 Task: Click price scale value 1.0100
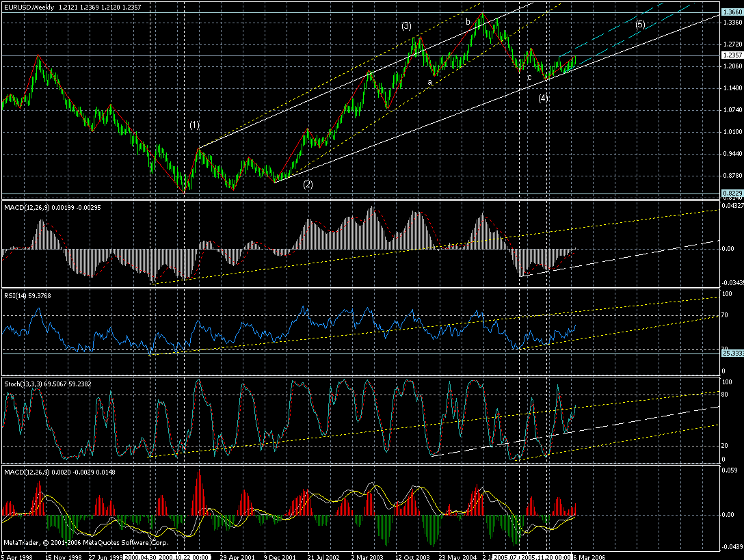coord(732,132)
